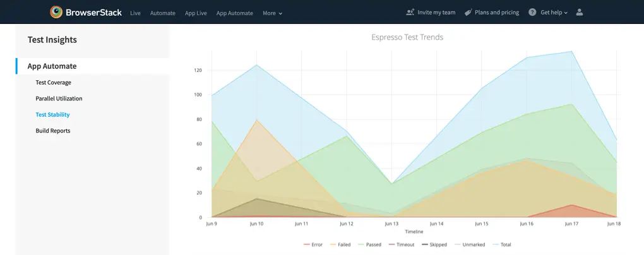Click the Plans and pricing tag icon

[468, 12]
